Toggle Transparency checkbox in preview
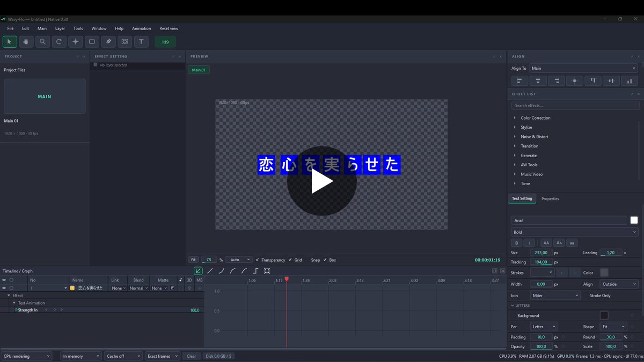The image size is (644, 362). pos(257,260)
